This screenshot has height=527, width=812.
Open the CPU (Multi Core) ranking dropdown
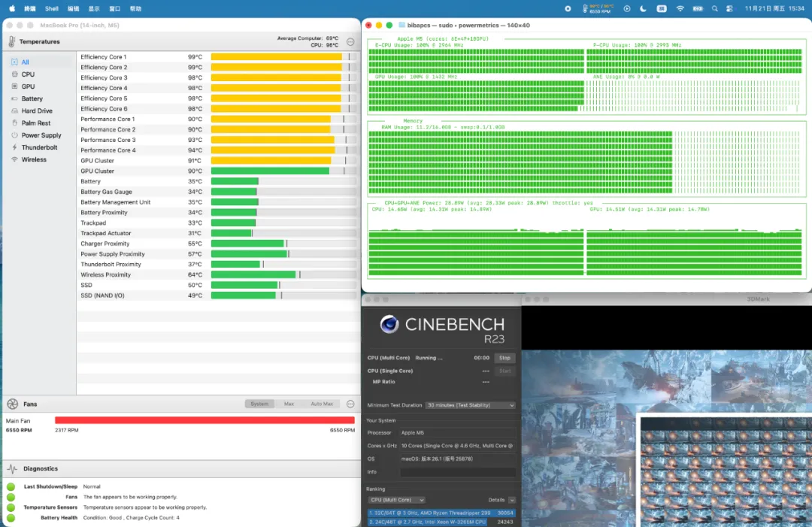point(397,500)
